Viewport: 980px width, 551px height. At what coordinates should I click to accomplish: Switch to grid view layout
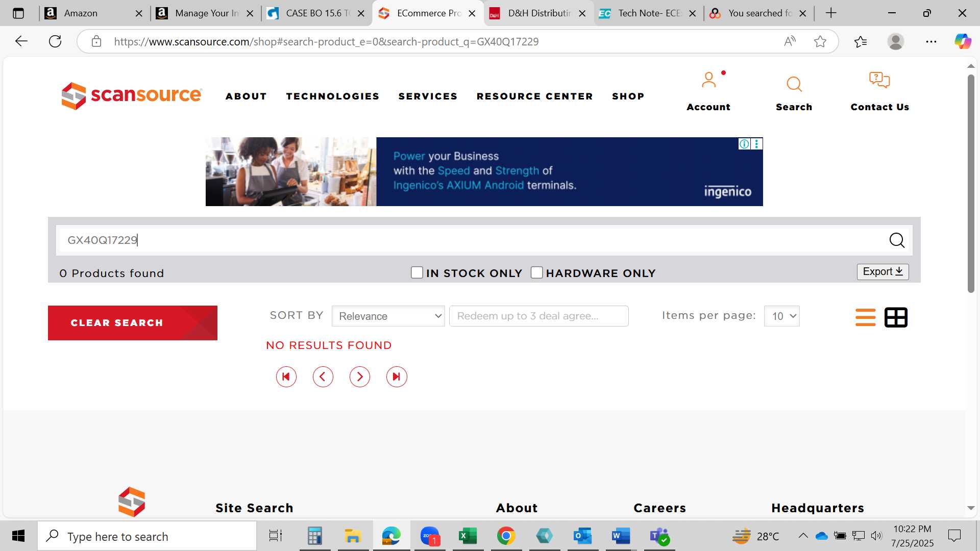pyautogui.click(x=896, y=317)
